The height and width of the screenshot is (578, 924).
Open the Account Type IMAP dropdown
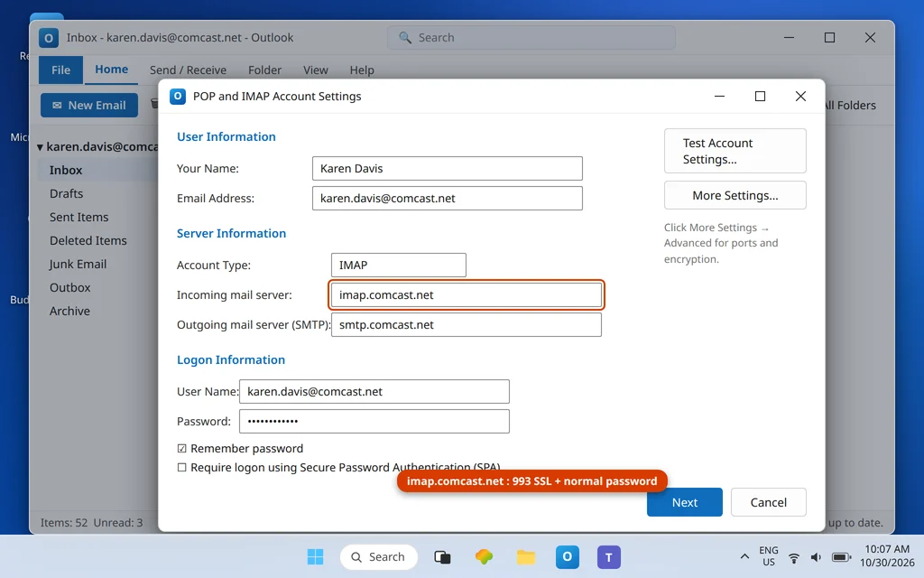pyautogui.click(x=398, y=265)
